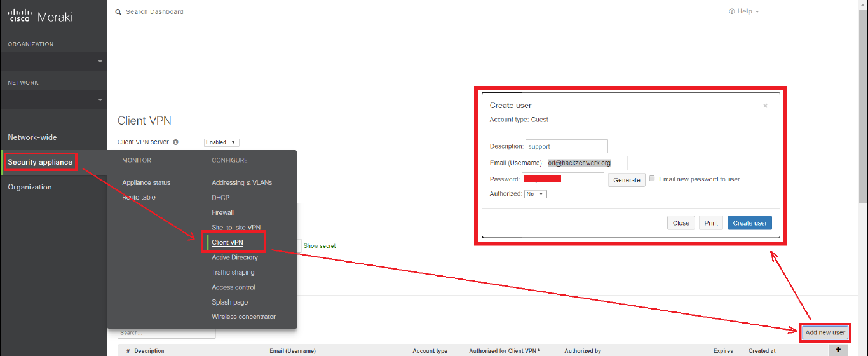The image size is (868, 356).
Task: Open Security appliance in sidebar
Action: [40, 162]
